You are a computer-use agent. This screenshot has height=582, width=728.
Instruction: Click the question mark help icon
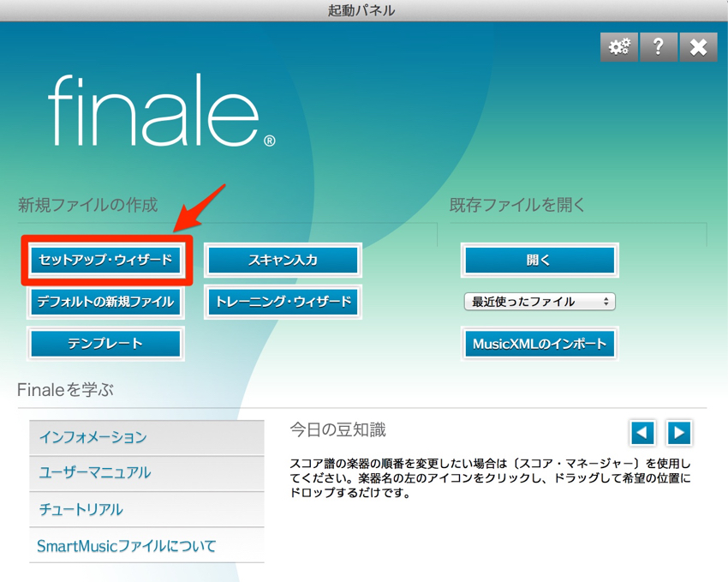coord(659,47)
